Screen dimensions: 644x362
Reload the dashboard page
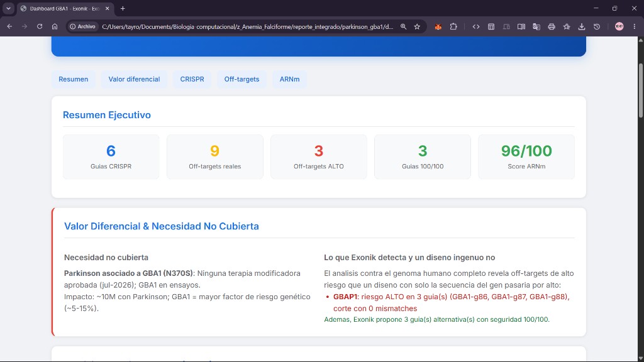(x=40, y=26)
